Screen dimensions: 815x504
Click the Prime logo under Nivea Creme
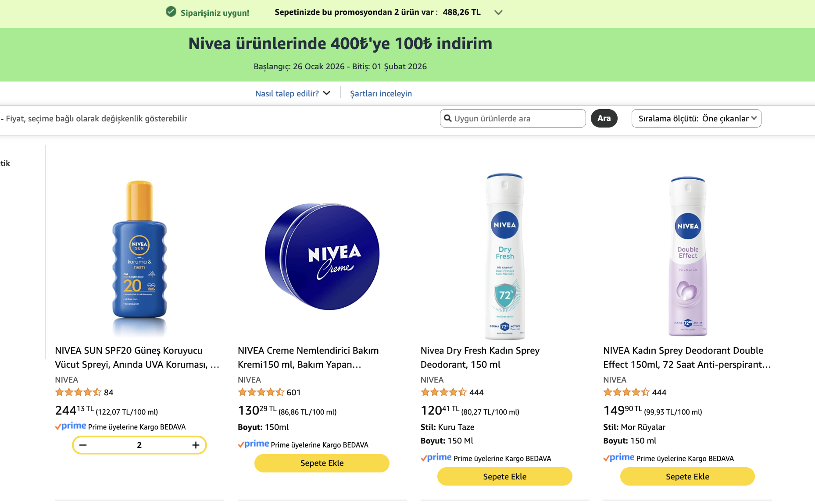[254, 444]
